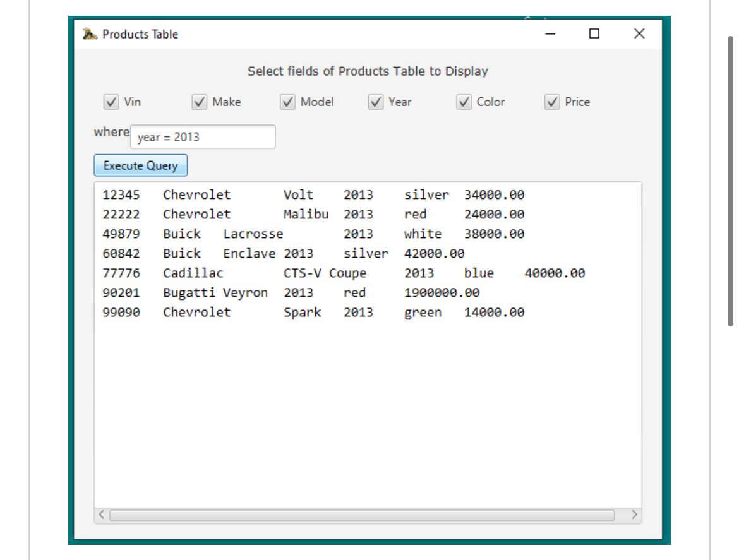The height and width of the screenshot is (560, 739).
Task: Disable the Year field checkbox
Action: [x=376, y=102]
